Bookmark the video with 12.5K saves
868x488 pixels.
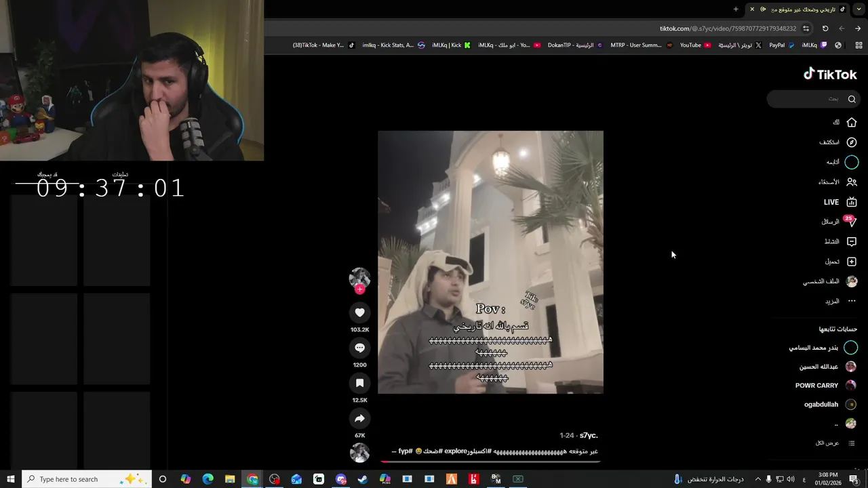359,383
